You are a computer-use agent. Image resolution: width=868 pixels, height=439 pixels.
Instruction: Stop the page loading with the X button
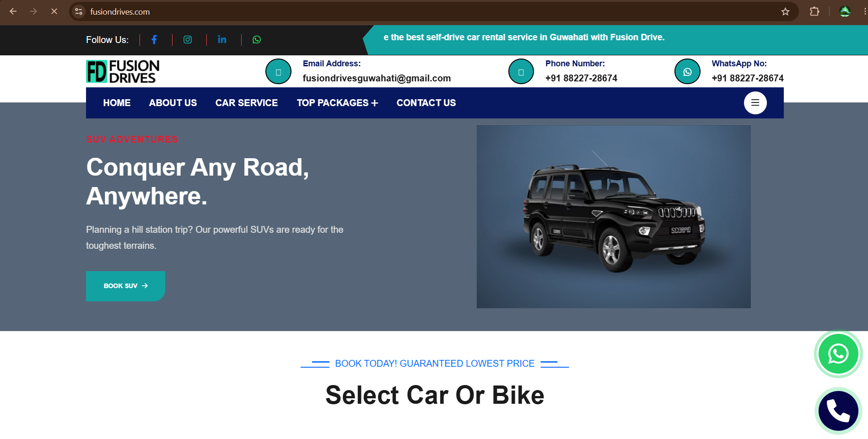54,11
